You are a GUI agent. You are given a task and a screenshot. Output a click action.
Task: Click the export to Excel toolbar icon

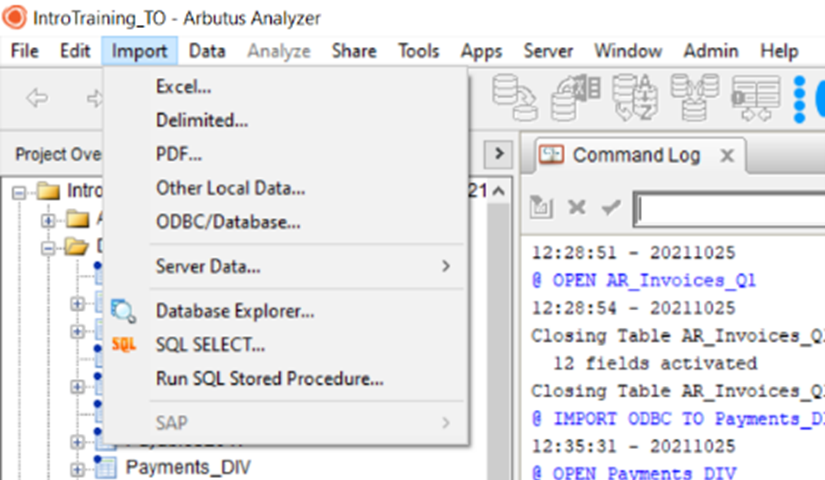pyautogui.click(x=575, y=98)
